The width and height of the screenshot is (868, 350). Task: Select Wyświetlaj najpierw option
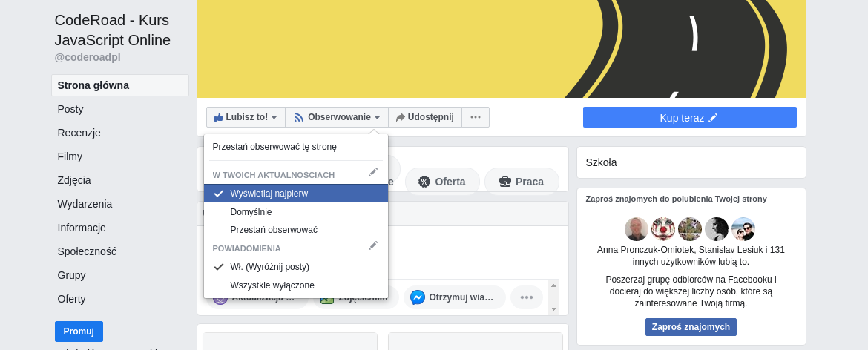click(295, 194)
